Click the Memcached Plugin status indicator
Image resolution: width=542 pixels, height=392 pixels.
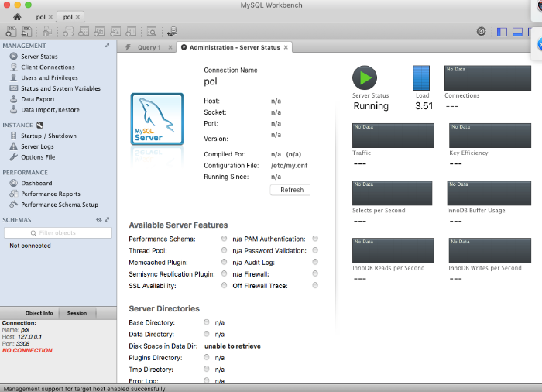[x=224, y=262]
